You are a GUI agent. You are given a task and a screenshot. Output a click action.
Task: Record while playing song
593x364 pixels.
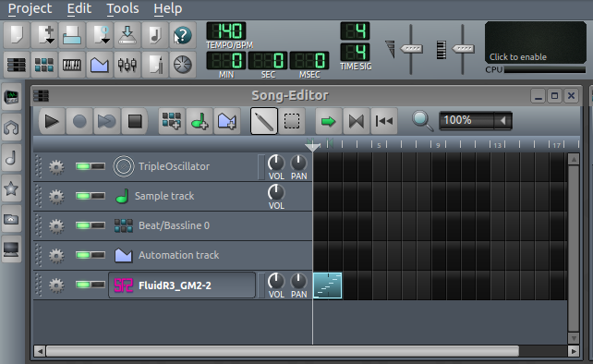click(x=107, y=121)
